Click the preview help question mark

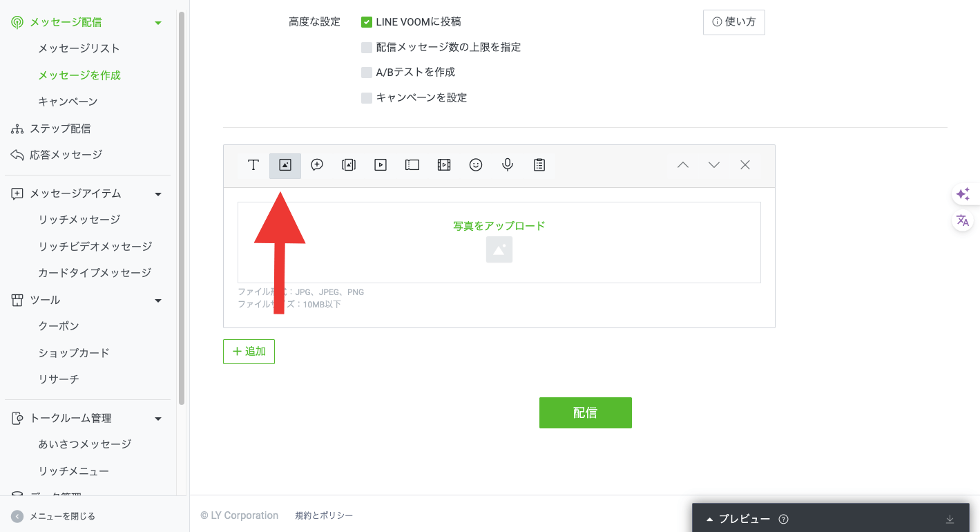[783, 520]
